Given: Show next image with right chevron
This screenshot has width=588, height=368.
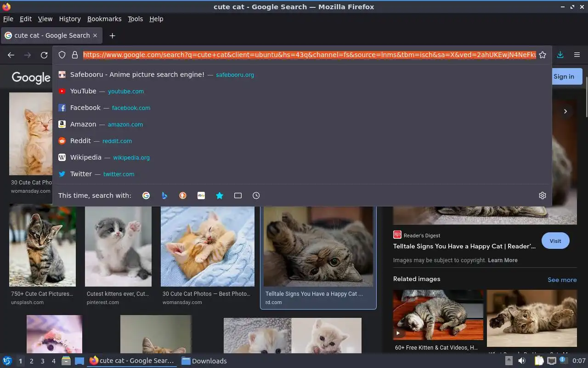Looking at the screenshot, I should (565, 111).
